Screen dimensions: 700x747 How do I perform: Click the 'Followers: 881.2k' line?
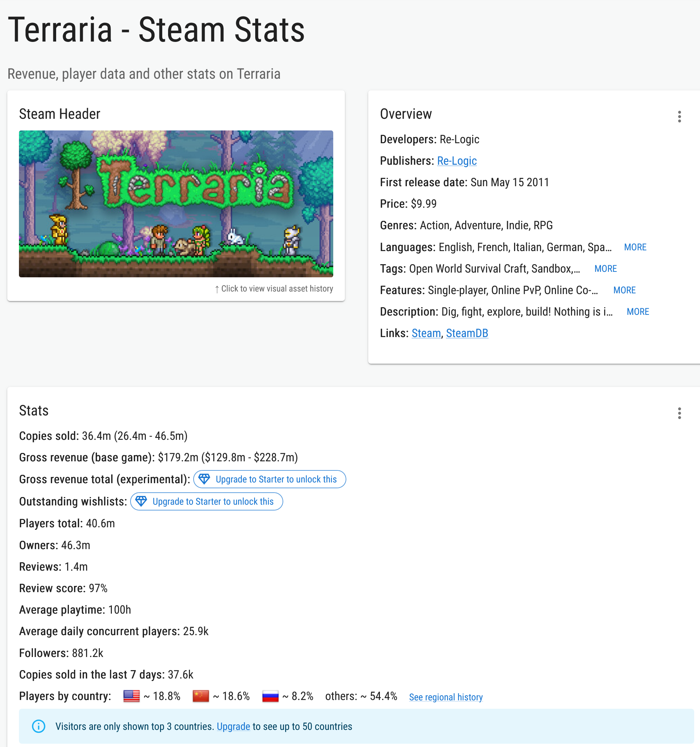point(61,653)
